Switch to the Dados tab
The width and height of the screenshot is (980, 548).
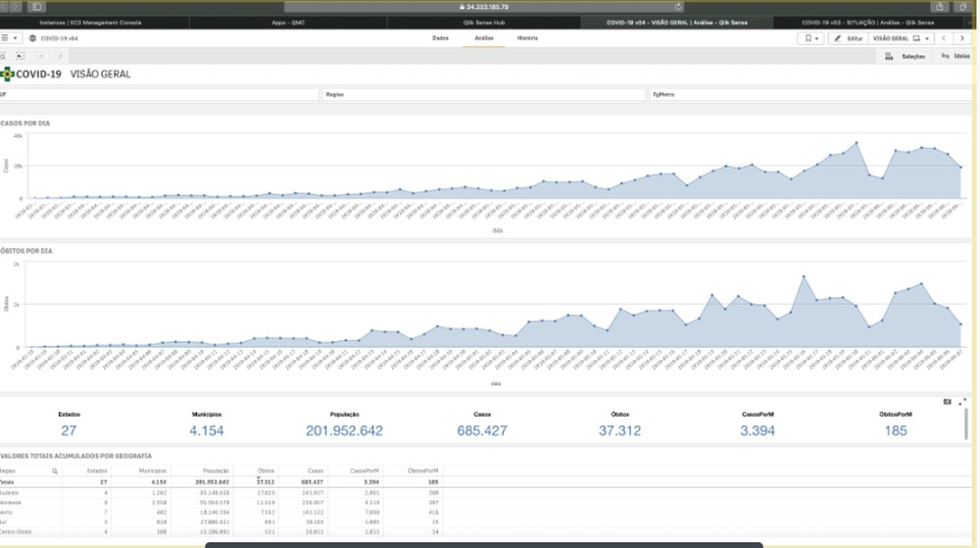[441, 38]
